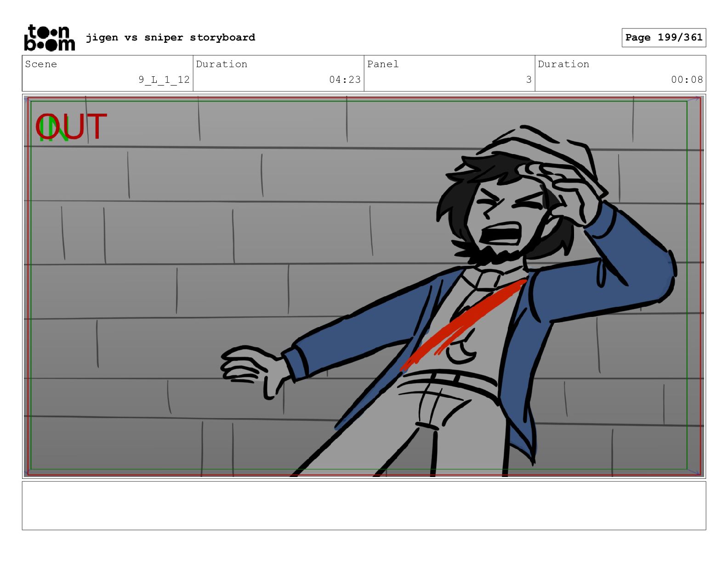This screenshot has height=563, width=728.
Task: Click the empty notes box below the panel
Action: (x=364, y=506)
